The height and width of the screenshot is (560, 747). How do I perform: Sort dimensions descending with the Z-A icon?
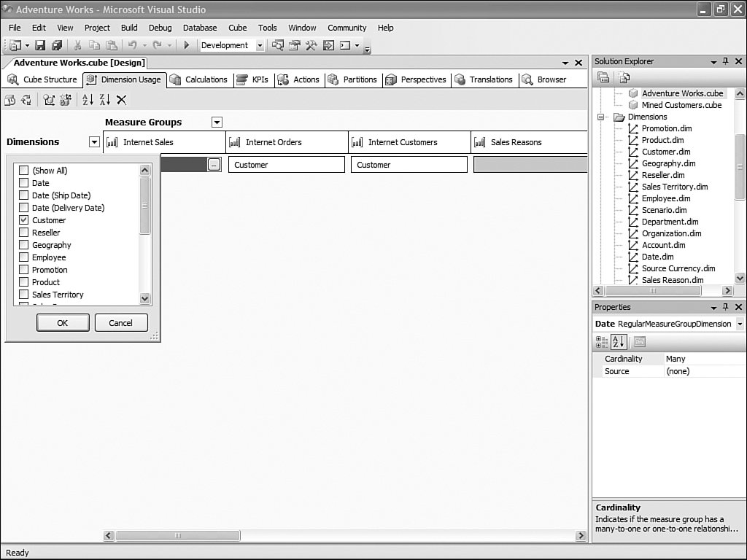pyautogui.click(x=105, y=100)
